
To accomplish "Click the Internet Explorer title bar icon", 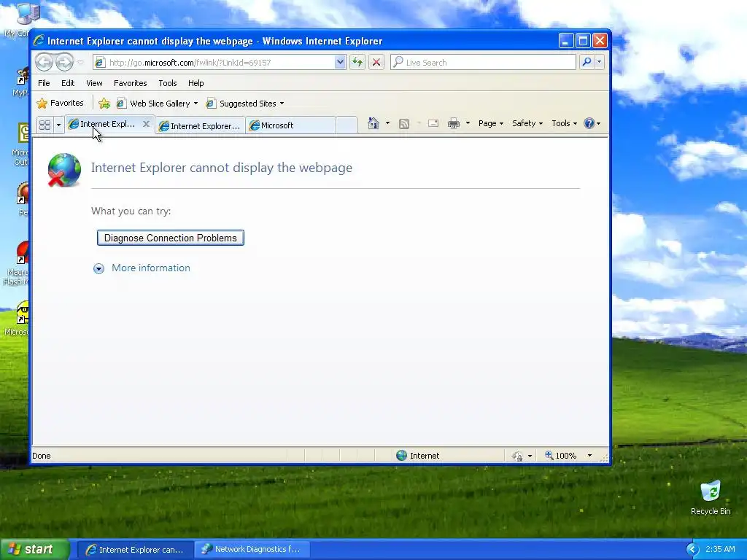I will click(39, 41).
